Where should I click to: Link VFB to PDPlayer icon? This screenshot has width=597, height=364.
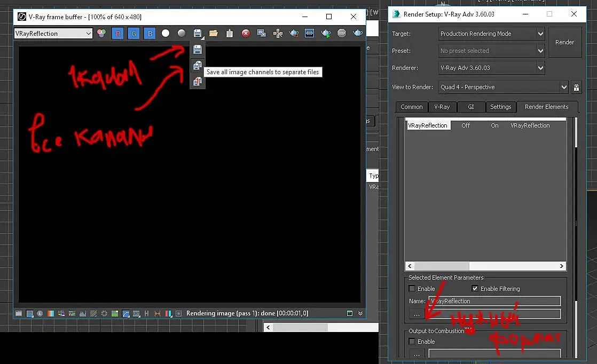point(310,34)
